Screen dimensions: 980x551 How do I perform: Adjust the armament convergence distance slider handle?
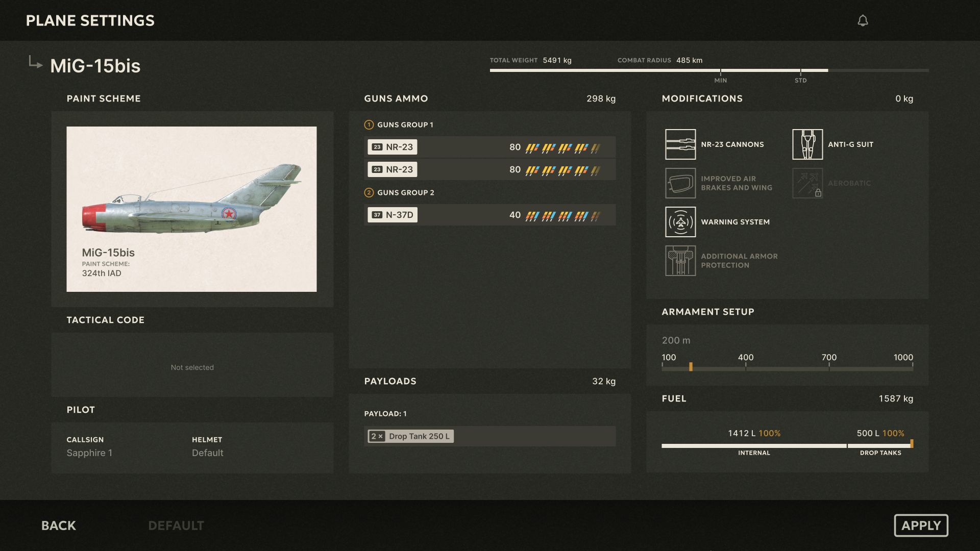(691, 367)
